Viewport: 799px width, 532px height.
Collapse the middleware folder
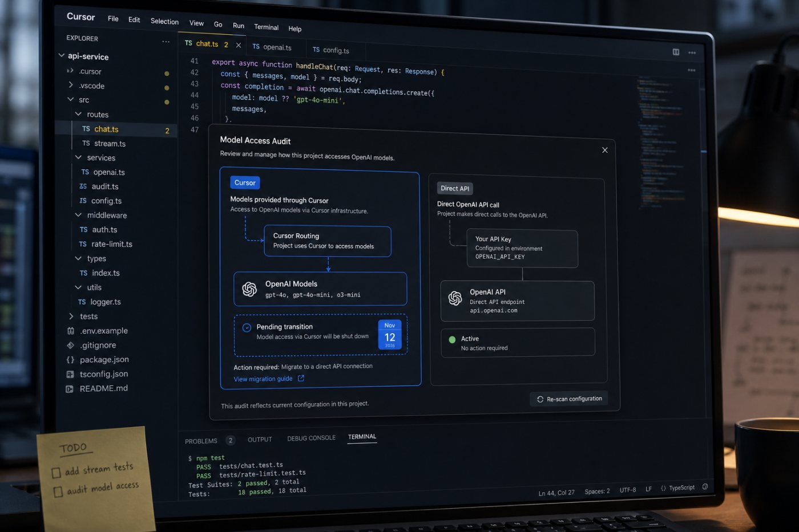click(x=78, y=215)
